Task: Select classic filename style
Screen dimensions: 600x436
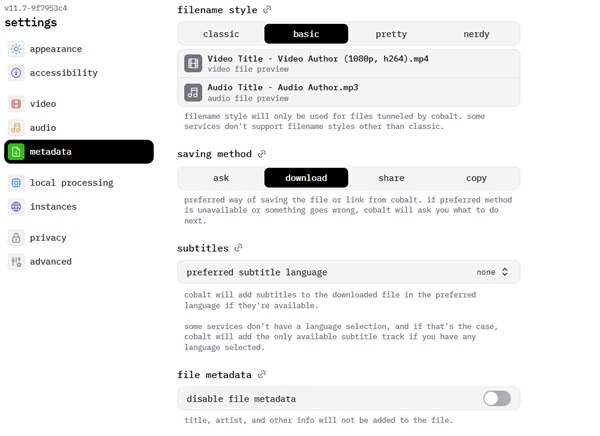Action: (221, 34)
